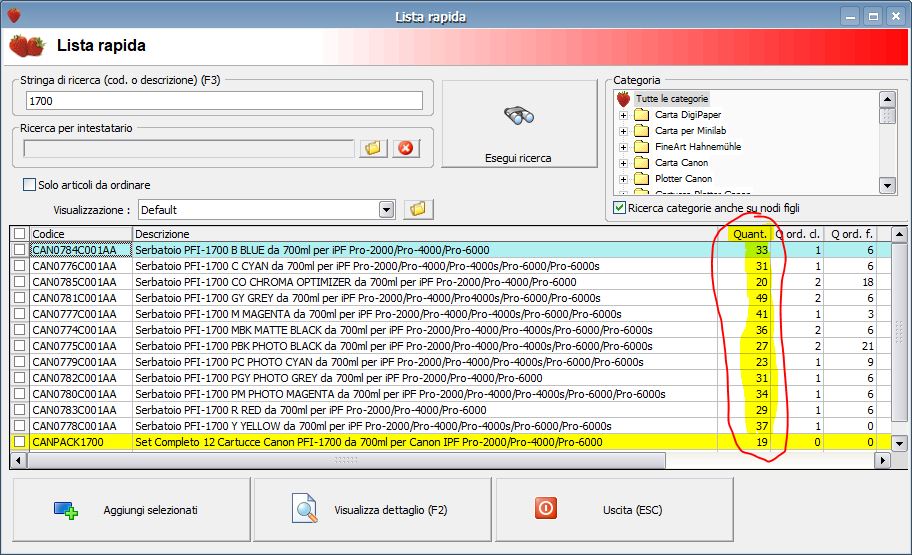
Task: Click the Carta Canon folder icon
Action: pos(642,163)
